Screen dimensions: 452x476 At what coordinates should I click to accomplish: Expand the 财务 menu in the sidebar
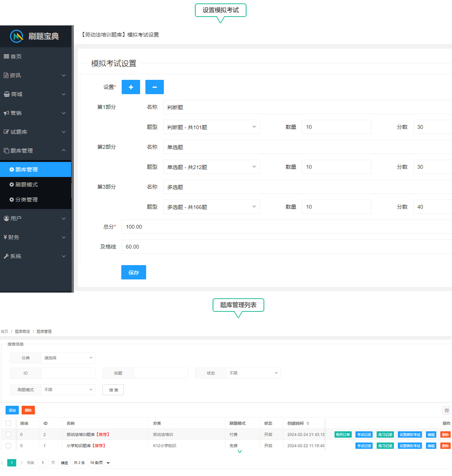pyautogui.click(x=35, y=237)
